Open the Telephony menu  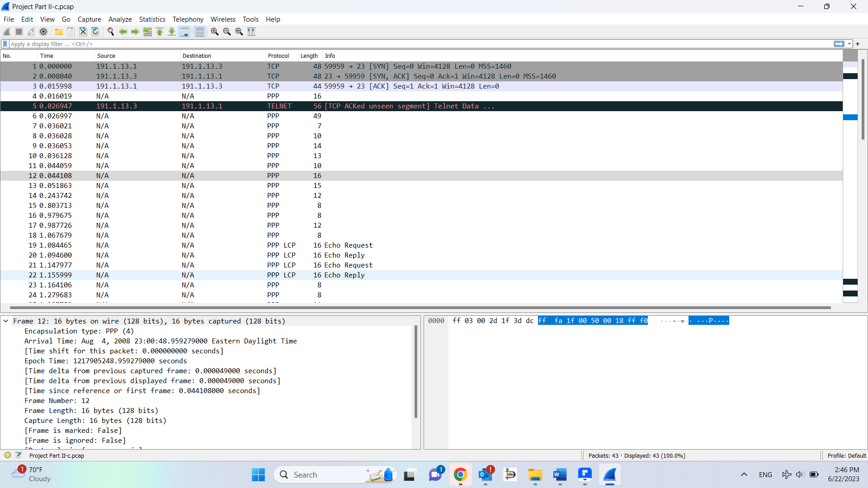188,19
